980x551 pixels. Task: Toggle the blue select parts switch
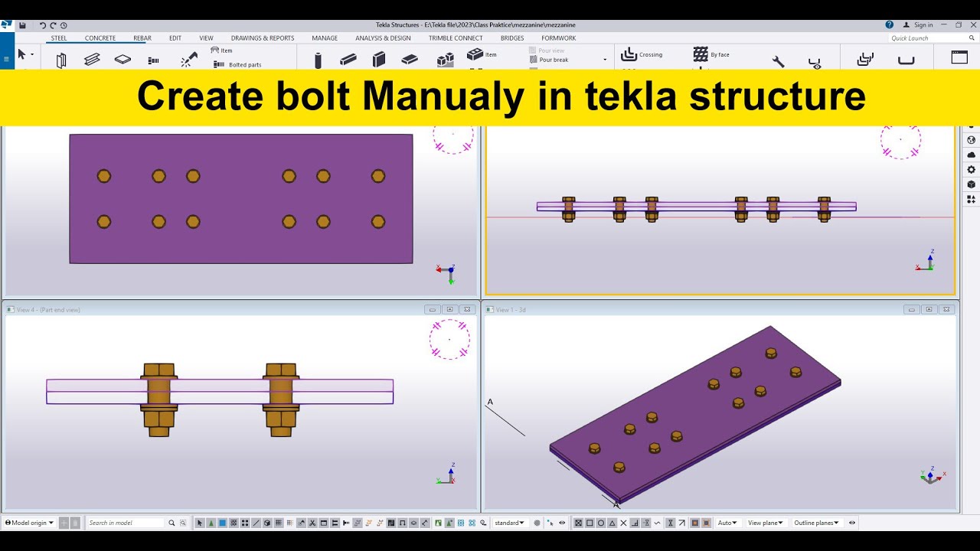click(x=222, y=523)
